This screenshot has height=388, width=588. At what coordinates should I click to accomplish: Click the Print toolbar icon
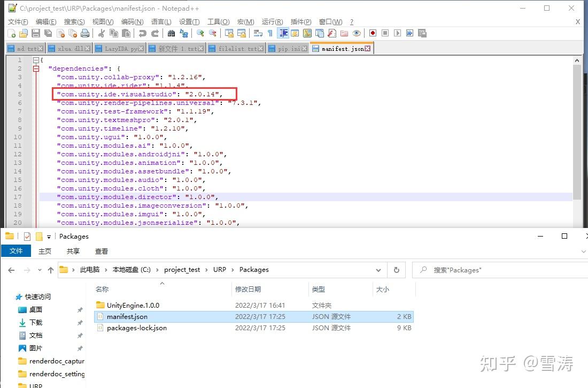tap(86, 33)
